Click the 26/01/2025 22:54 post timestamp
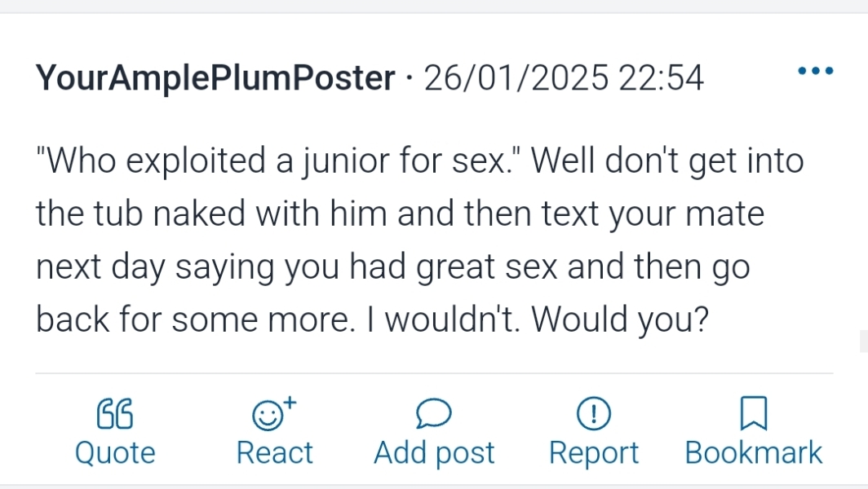 point(563,79)
